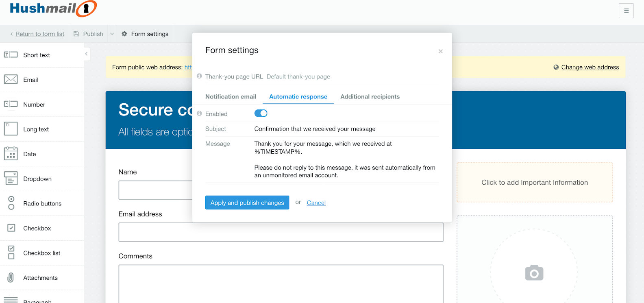Click the Attachments paperclip icon
This screenshot has width=644, height=303.
tap(11, 277)
